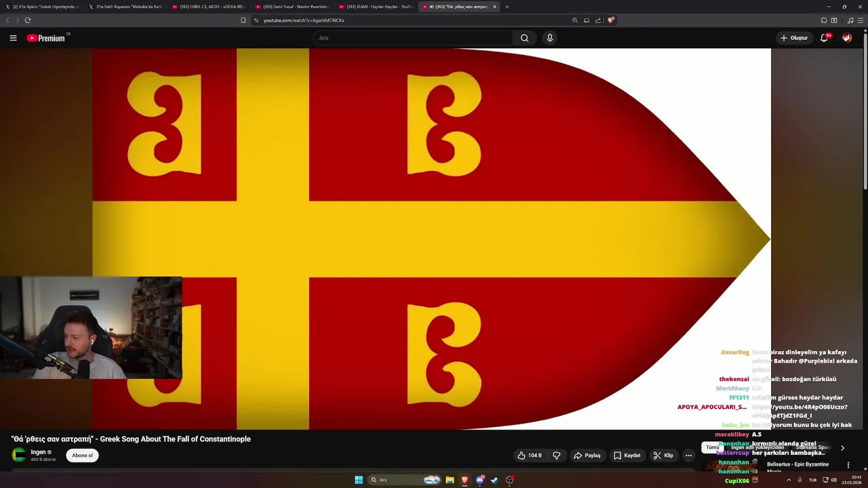The height and width of the screenshot is (488, 868).
Task: Create a clip with 'Klip'
Action: tap(663, 455)
